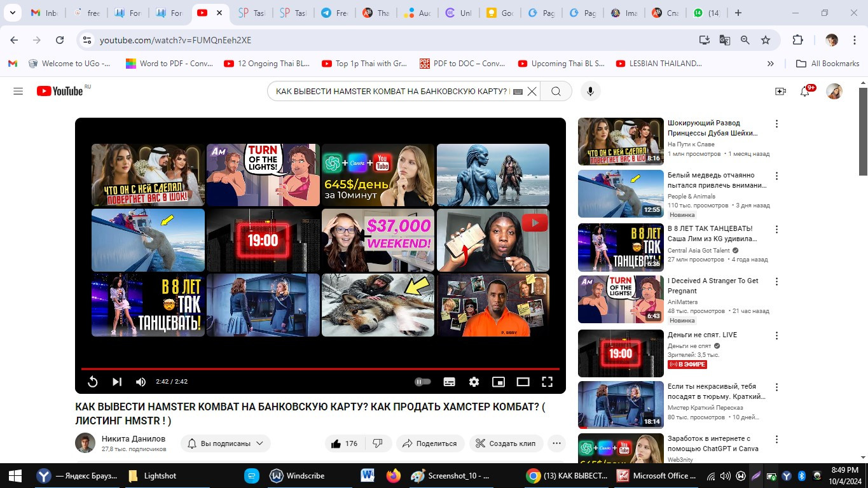Share the video via Поделиться
The image size is (868, 488).
tap(430, 443)
